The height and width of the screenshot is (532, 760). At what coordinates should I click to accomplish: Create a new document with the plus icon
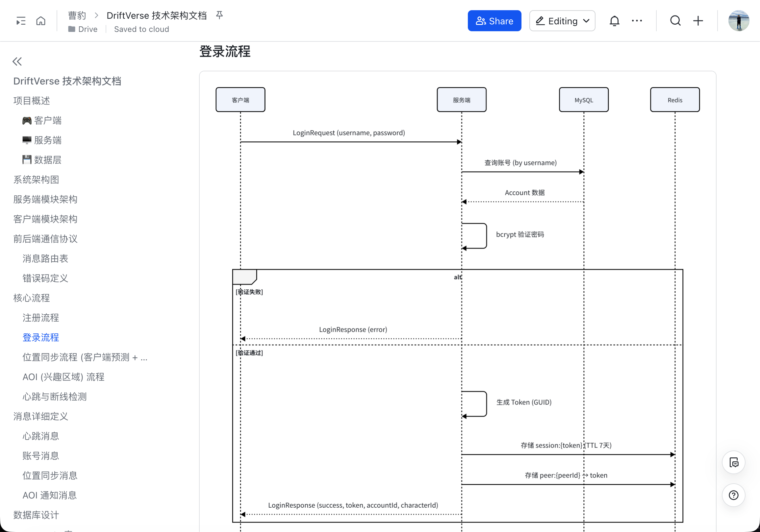click(x=698, y=20)
